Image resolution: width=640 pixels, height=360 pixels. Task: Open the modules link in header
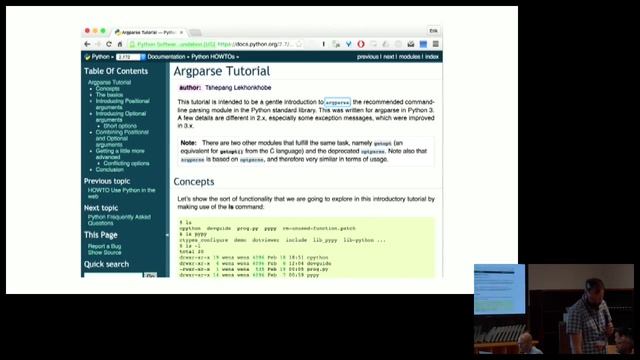coord(409,57)
